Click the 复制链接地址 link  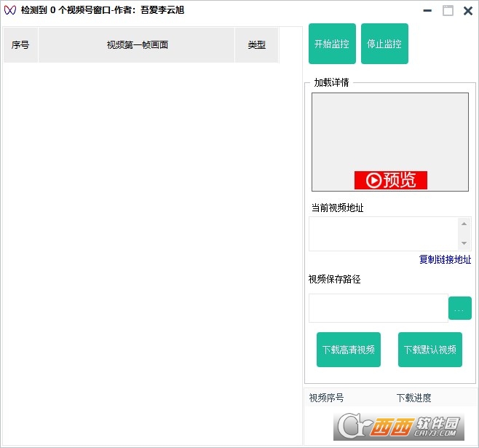click(445, 259)
